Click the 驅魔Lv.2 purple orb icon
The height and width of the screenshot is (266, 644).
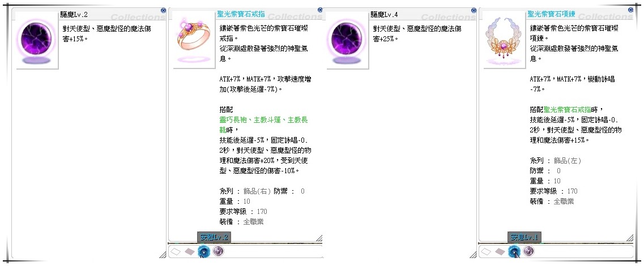coord(36,42)
